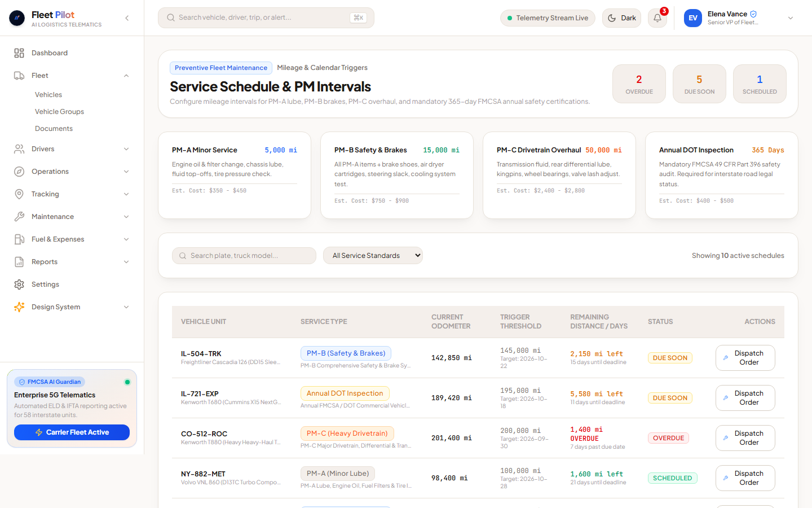Click the Fuel & Expenses pump icon
The image size is (812, 508).
pos(19,239)
